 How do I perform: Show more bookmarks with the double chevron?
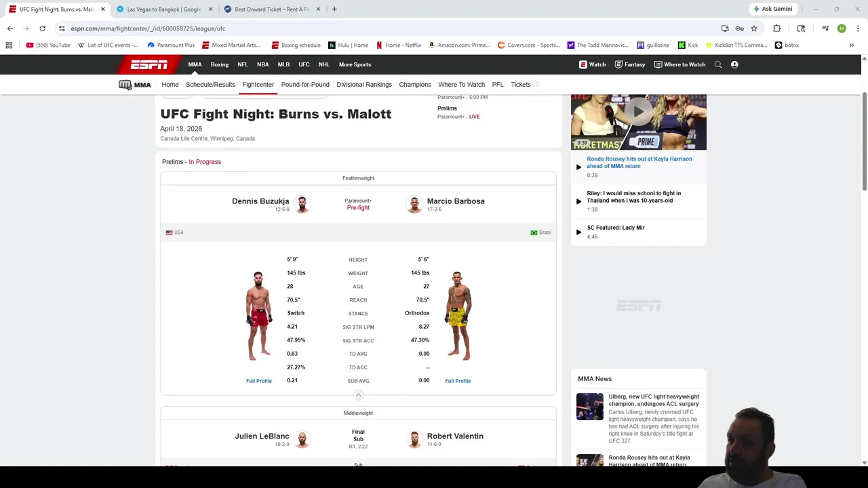tap(851, 45)
